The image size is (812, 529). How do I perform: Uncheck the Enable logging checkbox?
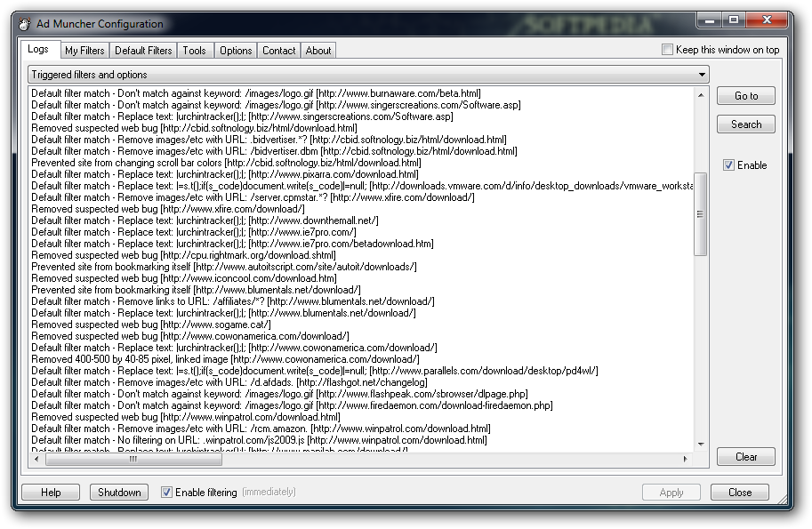[728, 165]
